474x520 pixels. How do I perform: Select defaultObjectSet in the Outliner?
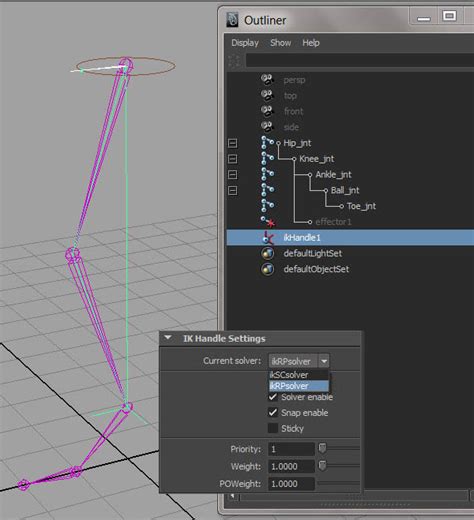[x=316, y=269]
